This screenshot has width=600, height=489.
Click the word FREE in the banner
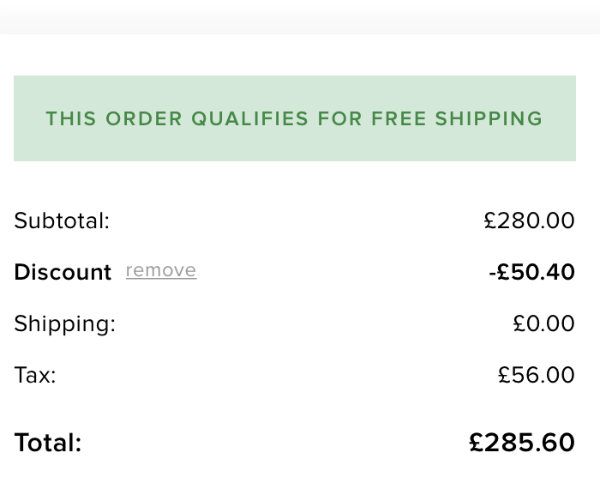[x=399, y=119]
